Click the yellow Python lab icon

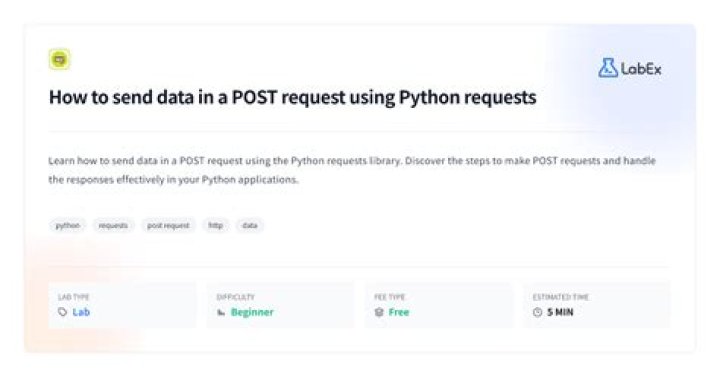59,59
